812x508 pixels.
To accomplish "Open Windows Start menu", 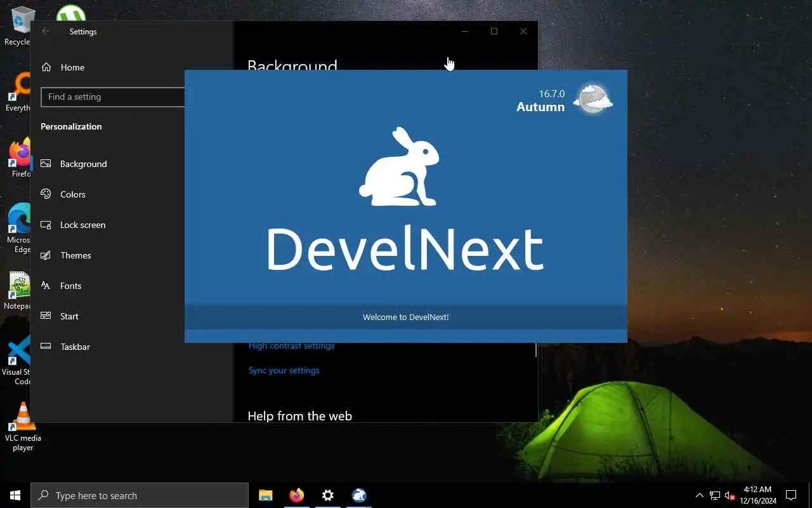I will click(x=15, y=495).
